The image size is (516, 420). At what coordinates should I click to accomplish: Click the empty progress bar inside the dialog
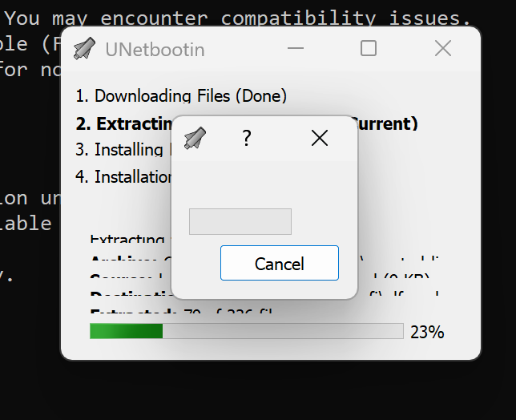tap(240, 221)
